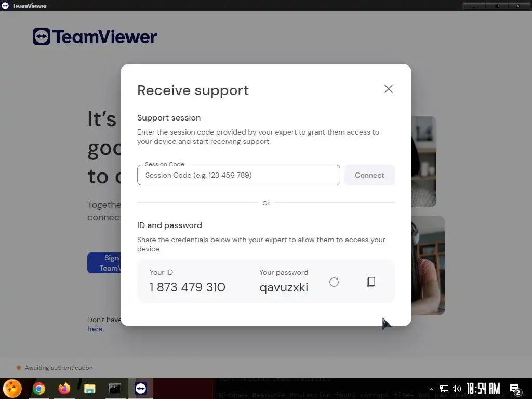Click the 'Receive support' dialog title

193,90
